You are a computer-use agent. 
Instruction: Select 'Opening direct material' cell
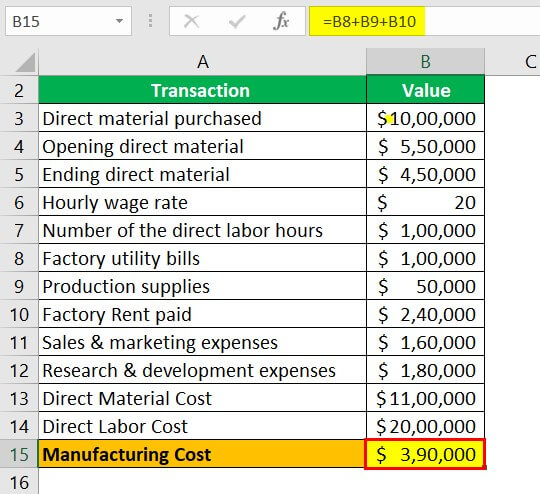[202, 146]
